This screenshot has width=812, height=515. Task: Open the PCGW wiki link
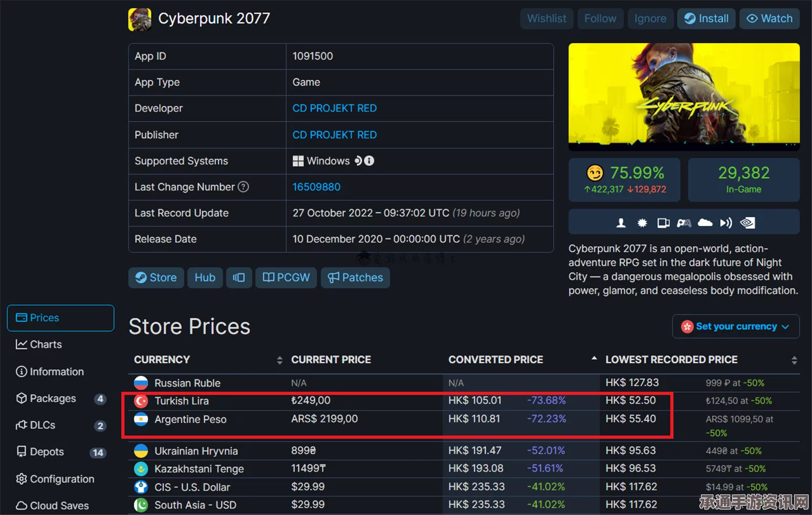click(286, 278)
